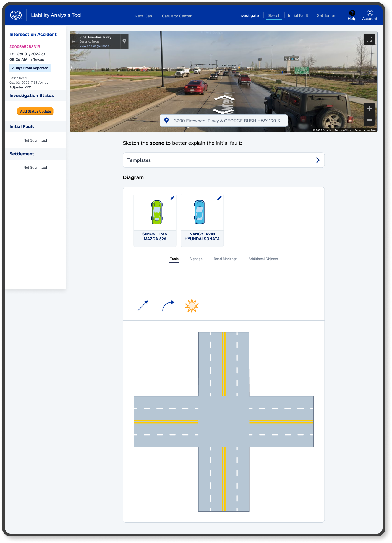392x543 pixels.
Task: Zoom out street view with minus
Action: coord(369,120)
